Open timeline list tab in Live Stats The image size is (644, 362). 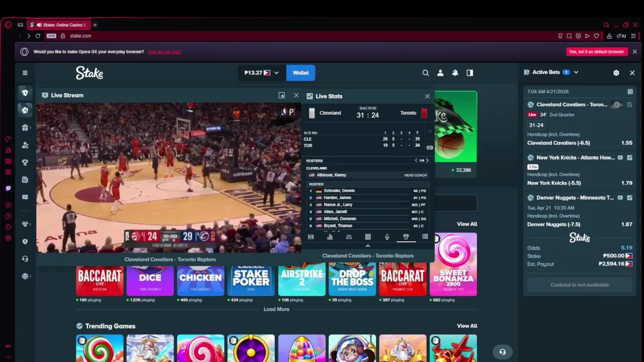(425, 237)
